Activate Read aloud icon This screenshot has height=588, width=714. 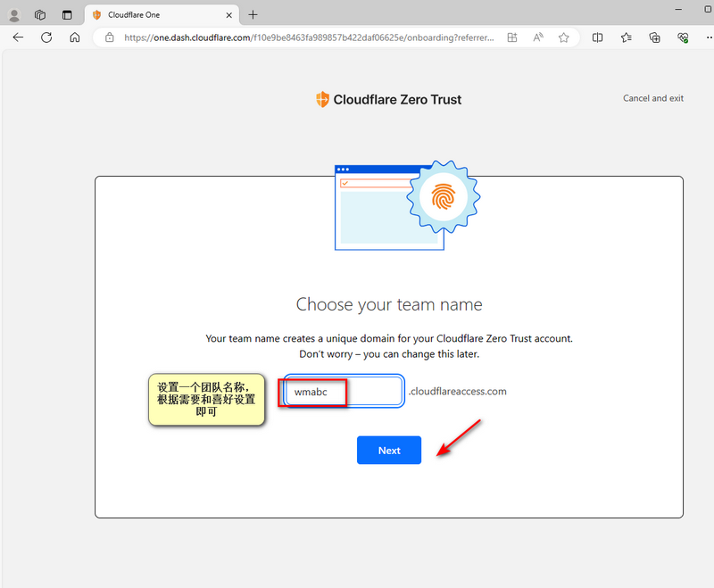tap(538, 37)
